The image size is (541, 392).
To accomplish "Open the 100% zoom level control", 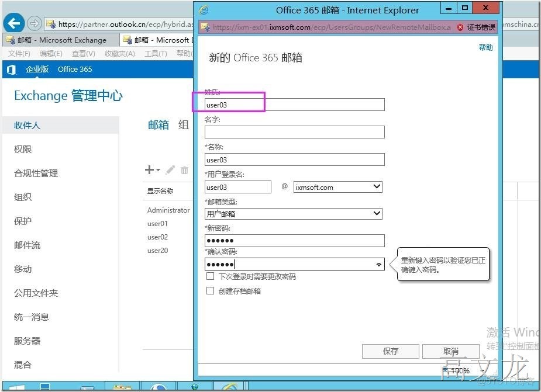I will point(459,370).
